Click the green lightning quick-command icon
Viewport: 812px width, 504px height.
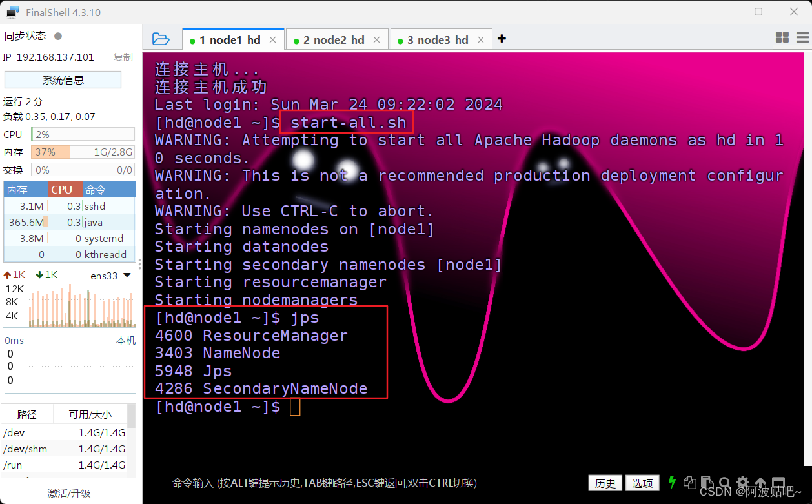point(672,482)
